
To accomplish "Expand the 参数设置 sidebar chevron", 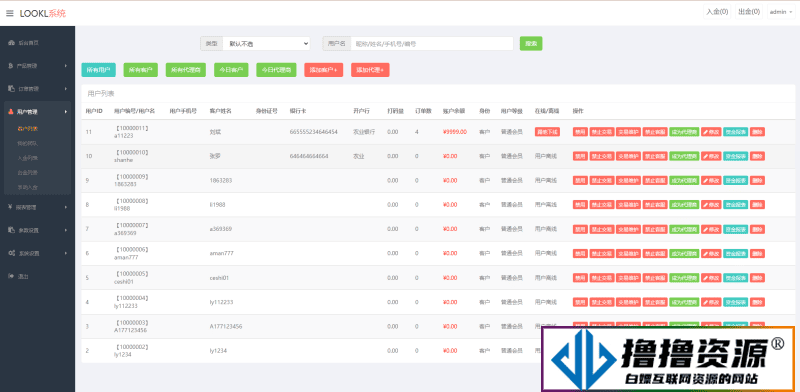I will 66,230.
